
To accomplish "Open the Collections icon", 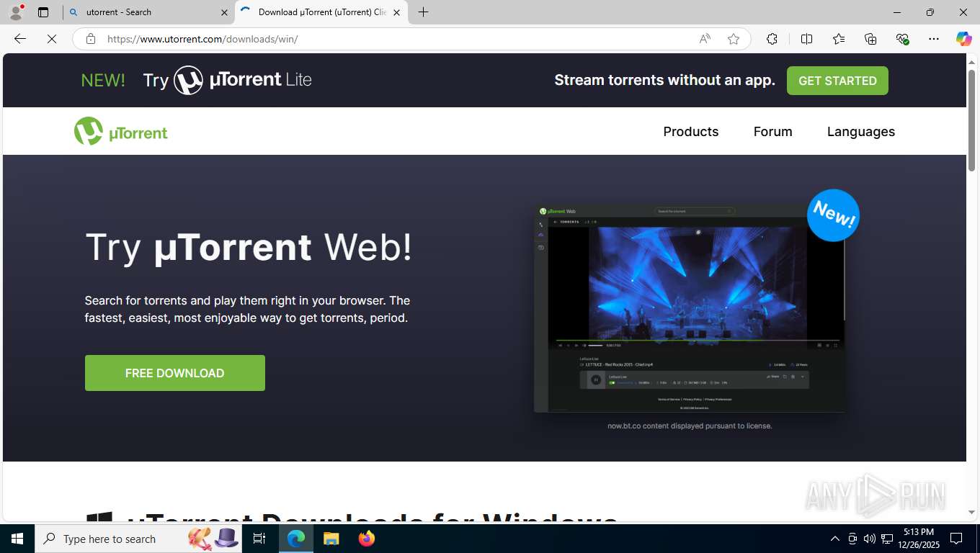I will (x=870, y=39).
